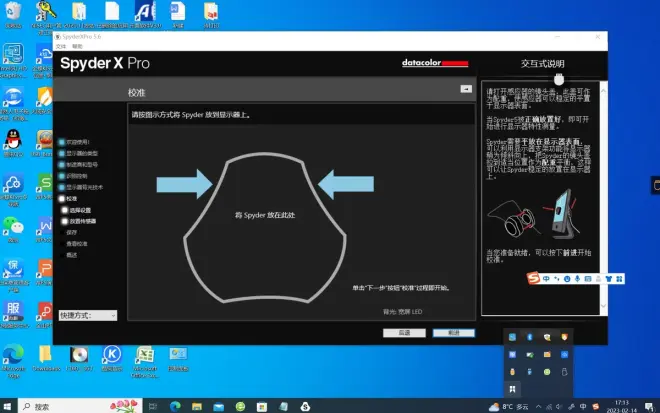Open the Microsoft Excel desktop shortcut
Viewport: 660px width, 413px height.
tap(144, 362)
